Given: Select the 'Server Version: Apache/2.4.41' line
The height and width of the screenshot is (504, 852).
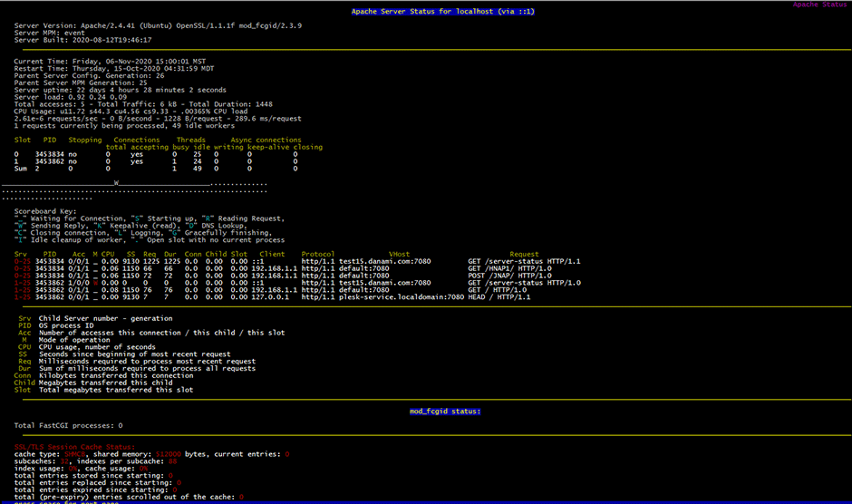Looking at the screenshot, I should (158, 25).
